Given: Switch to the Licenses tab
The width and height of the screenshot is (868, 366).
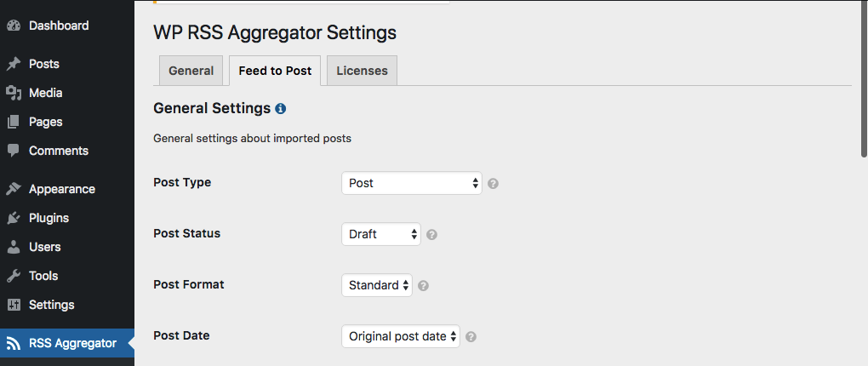Looking at the screenshot, I should coord(362,71).
